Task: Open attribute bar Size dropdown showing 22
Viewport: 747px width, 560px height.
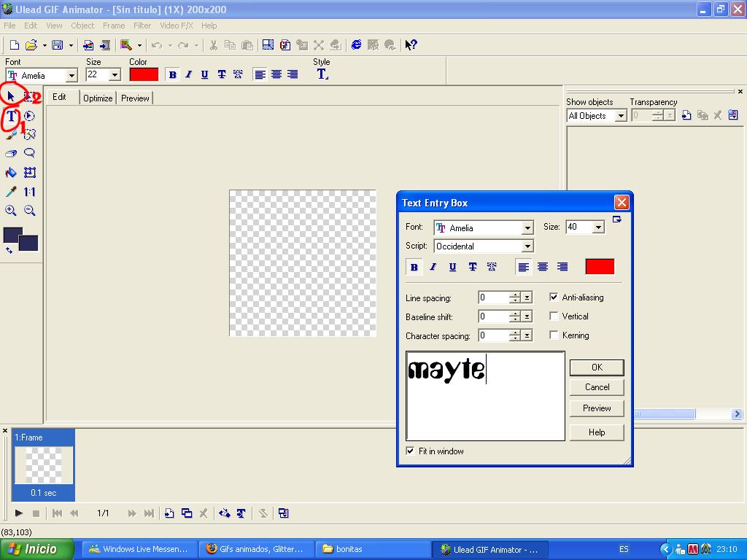Action: [115, 75]
